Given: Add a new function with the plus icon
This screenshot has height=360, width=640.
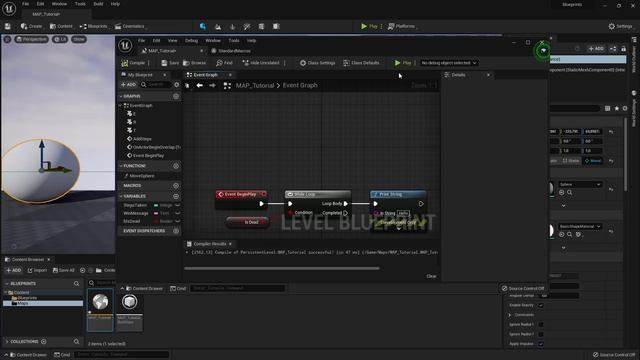Looking at the screenshot, I should [x=176, y=166].
